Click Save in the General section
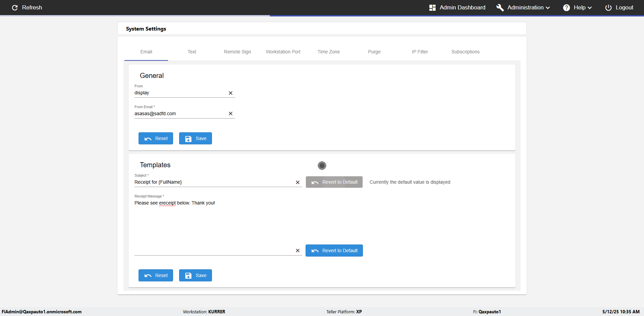644x316 pixels. coord(196,138)
